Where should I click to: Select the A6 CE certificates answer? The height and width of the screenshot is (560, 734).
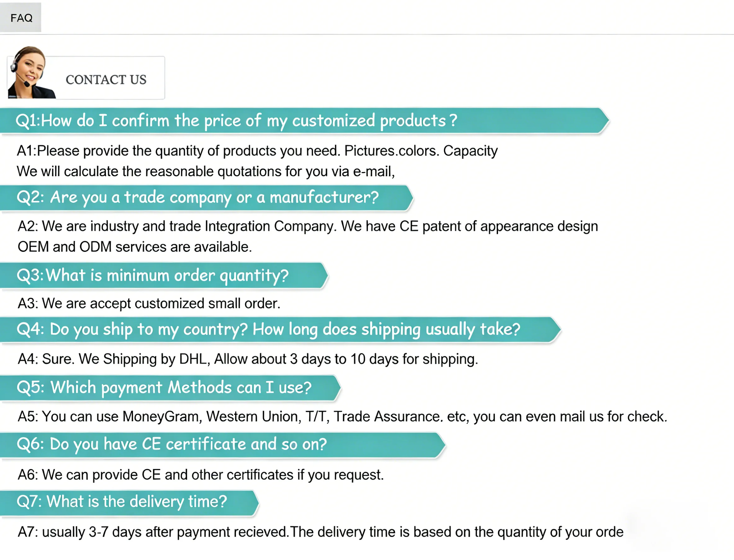click(201, 475)
